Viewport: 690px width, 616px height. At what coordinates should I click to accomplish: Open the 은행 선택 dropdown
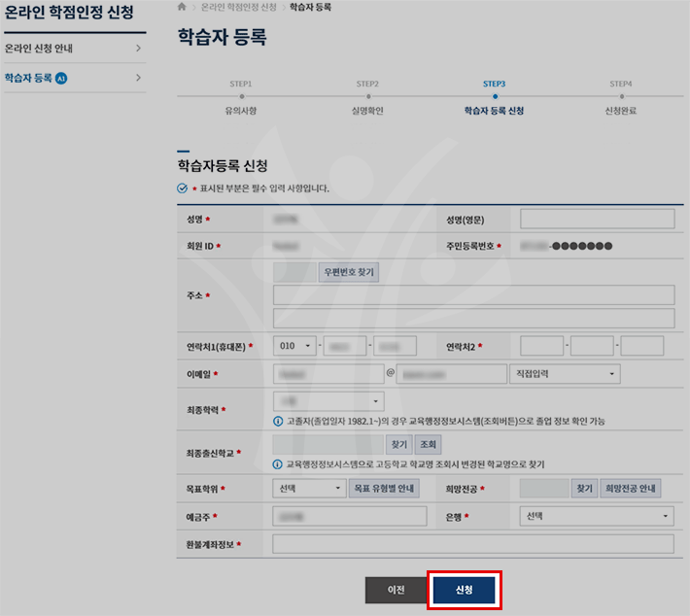coord(597,516)
